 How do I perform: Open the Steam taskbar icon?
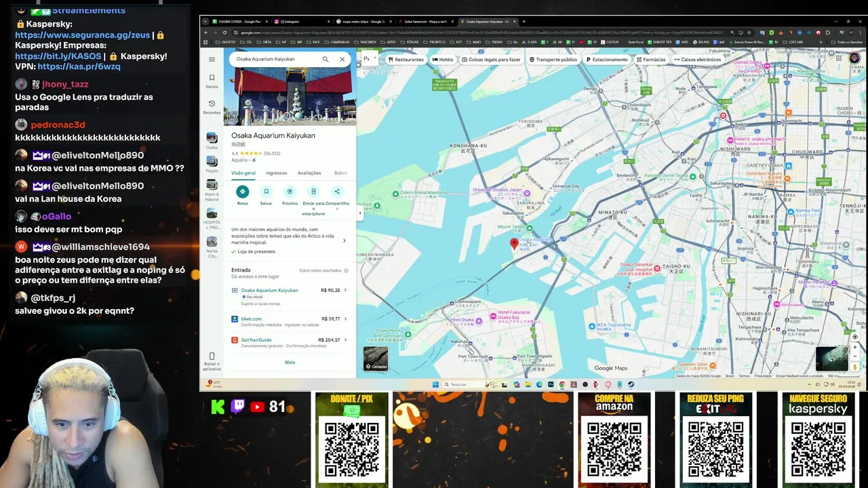(x=631, y=384)
